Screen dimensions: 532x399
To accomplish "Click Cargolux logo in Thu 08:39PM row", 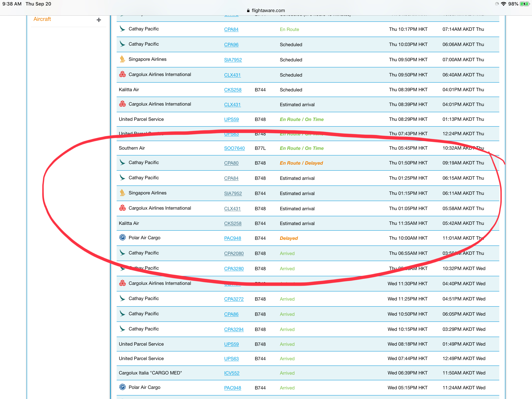I will pyautogui.click(x=122, y=104).
